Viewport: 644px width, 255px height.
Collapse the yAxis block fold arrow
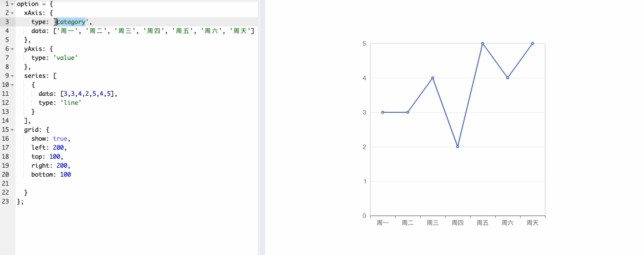click(x=12, y=49)
